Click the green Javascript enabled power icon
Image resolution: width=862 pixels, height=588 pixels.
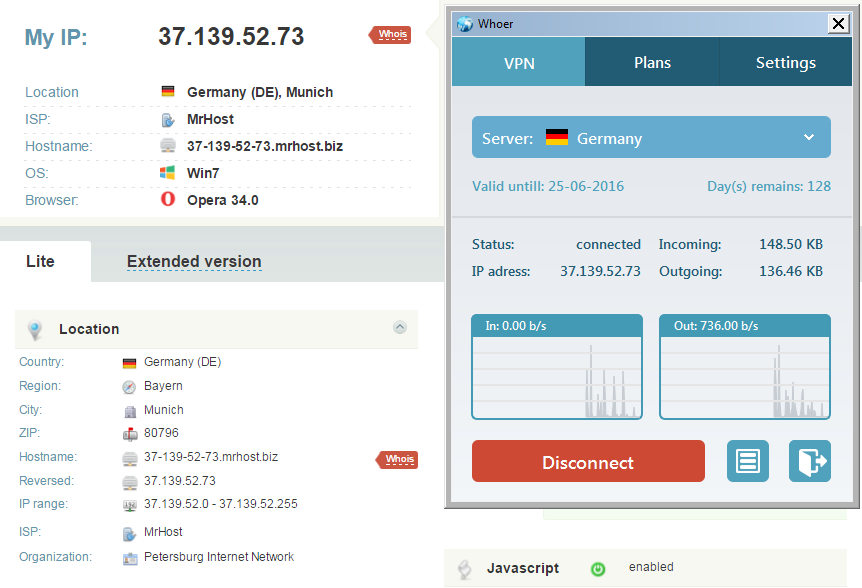coord(598,569)
